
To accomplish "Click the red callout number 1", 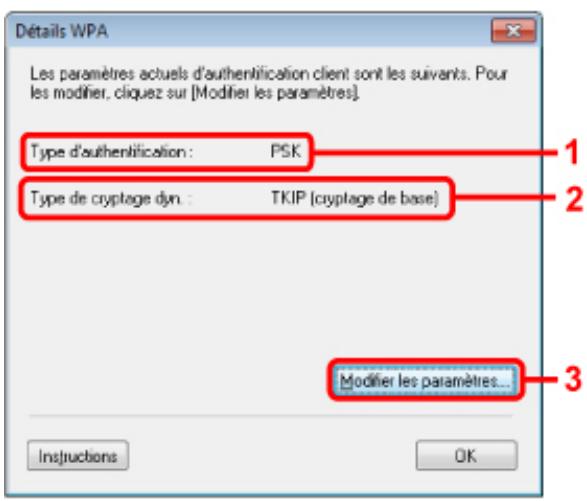I will [x=571, y=152].
